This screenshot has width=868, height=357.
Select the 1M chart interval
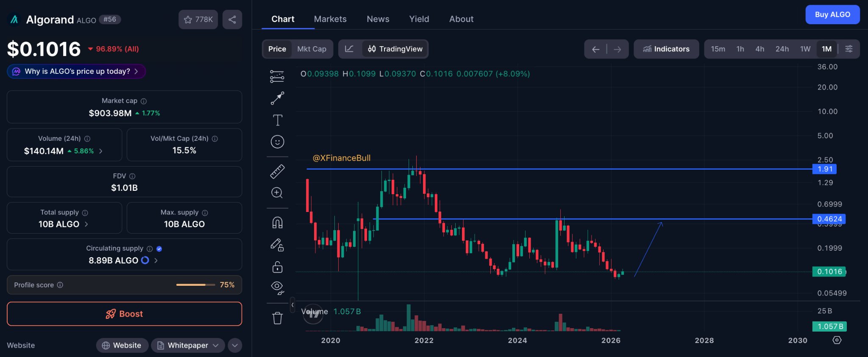[826, 49]
